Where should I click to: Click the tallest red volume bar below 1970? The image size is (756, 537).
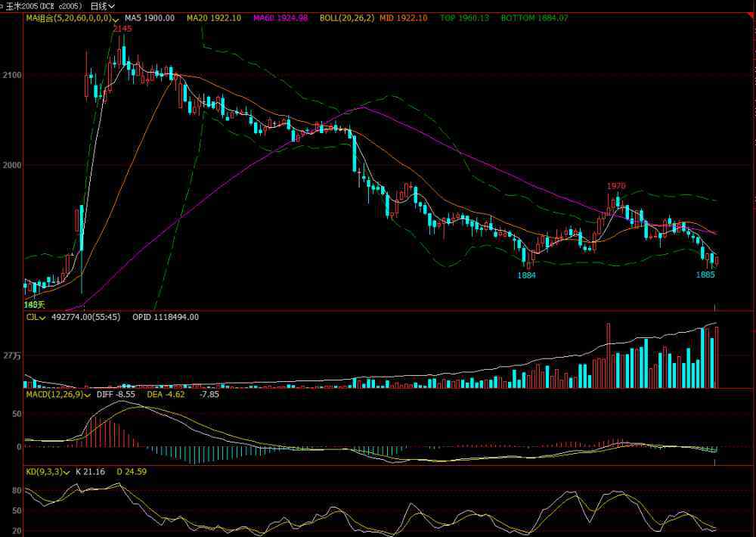608,355
